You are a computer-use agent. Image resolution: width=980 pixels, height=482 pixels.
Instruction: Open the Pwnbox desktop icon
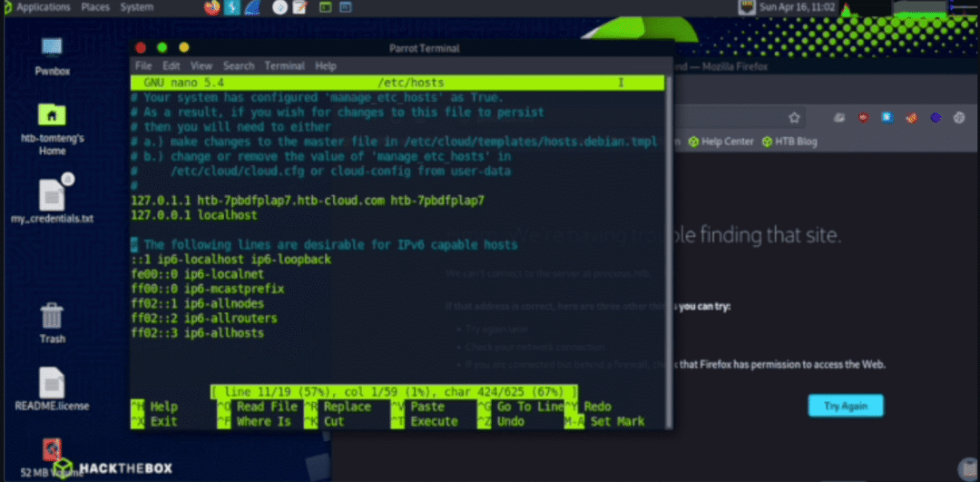pyautogui.click(x=53, y=56)
